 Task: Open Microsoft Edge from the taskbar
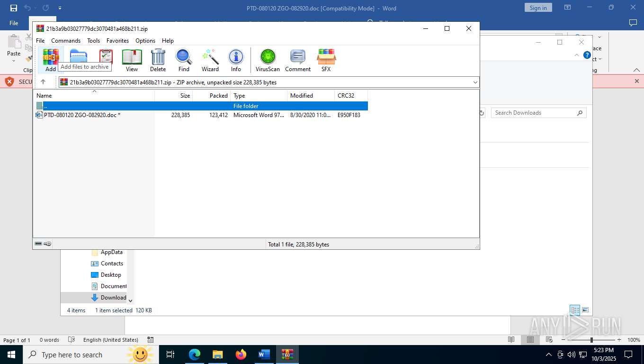195,355
